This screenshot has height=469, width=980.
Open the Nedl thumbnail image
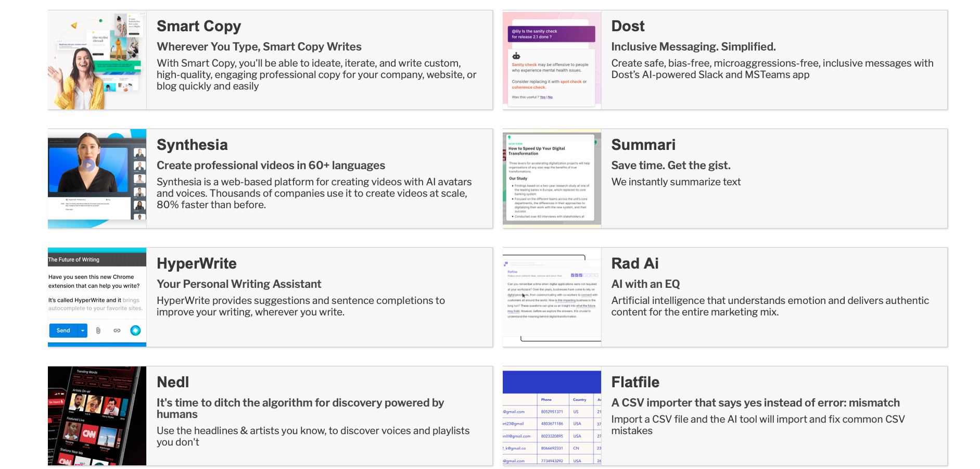tap(97, 416)
